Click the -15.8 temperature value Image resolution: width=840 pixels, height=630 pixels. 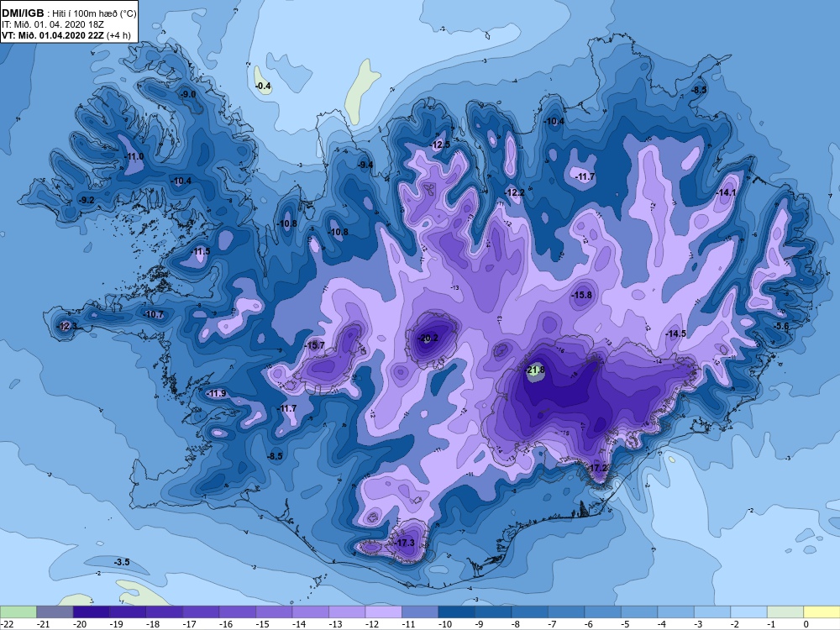pos(581,295)
